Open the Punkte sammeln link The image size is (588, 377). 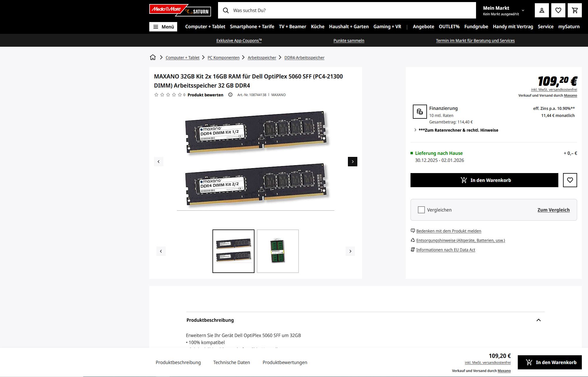click(x=349, y=40)
